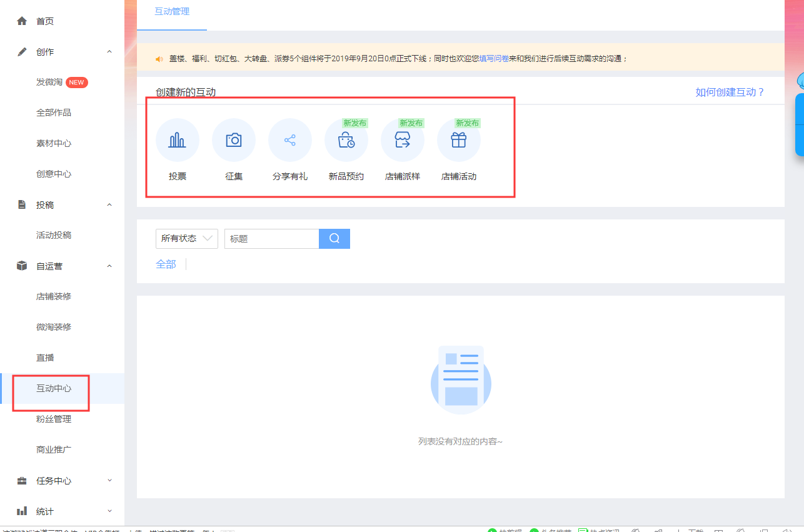Go to 粉丝管理 in the sidebar
The image size is (804, 532).
point(54,419)
